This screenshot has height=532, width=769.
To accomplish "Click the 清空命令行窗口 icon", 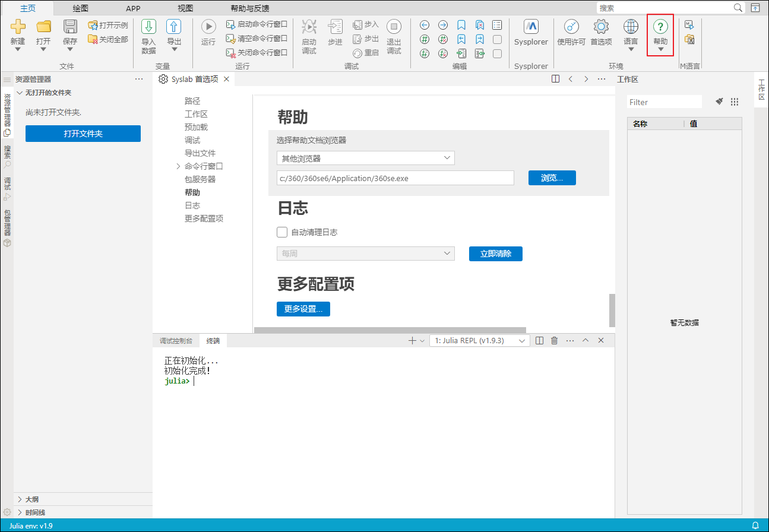I will pos(231,39).
